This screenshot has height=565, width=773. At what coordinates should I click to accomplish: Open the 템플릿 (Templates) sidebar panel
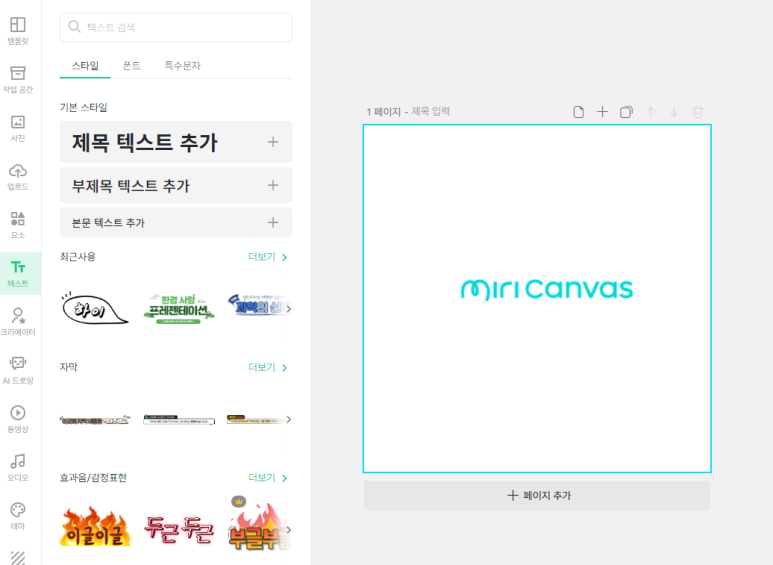click(x=18, y=31)
